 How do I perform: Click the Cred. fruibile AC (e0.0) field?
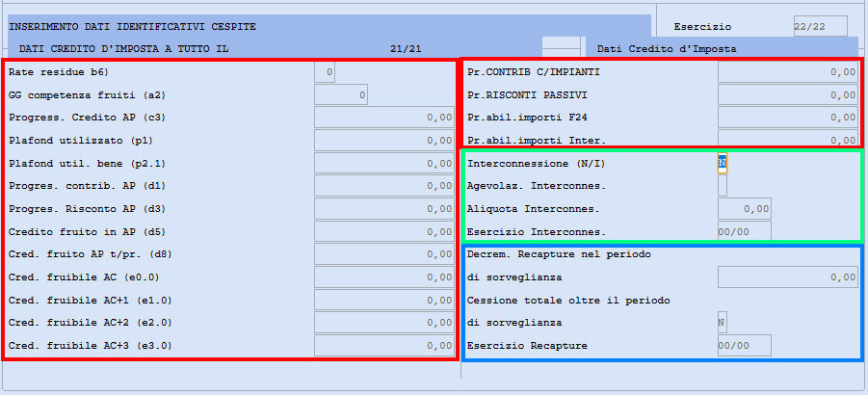pos(384,277)
